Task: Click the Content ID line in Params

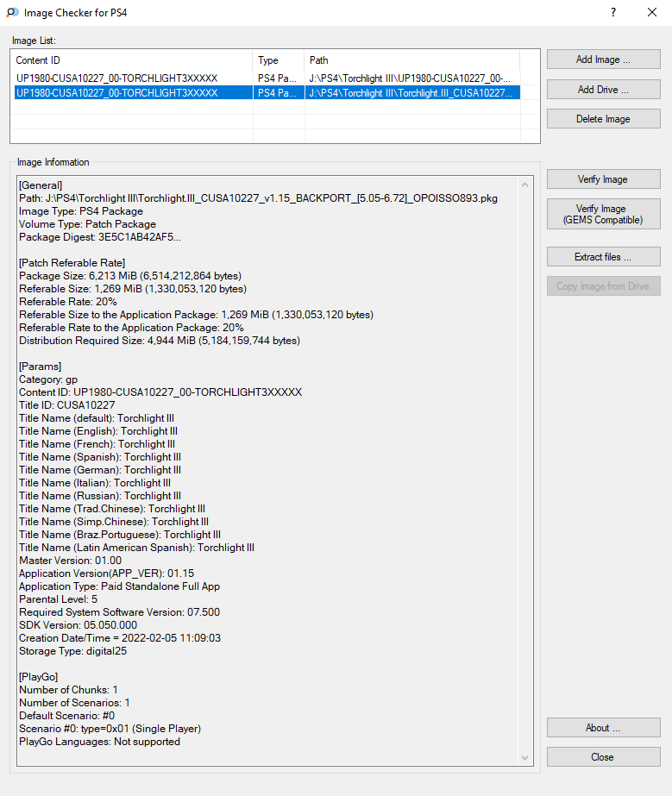Action: pos(160,392)
